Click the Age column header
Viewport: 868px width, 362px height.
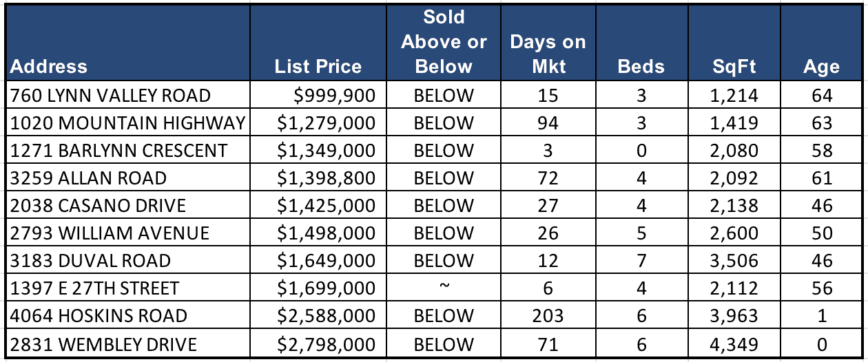821,67
